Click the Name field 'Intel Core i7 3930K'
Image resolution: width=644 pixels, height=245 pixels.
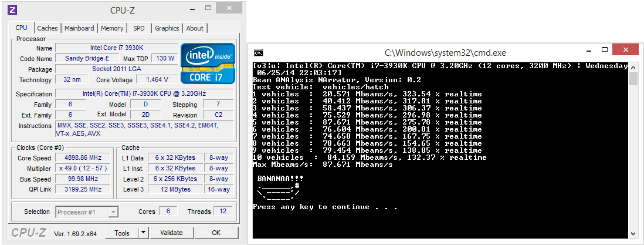pos(116,48)
